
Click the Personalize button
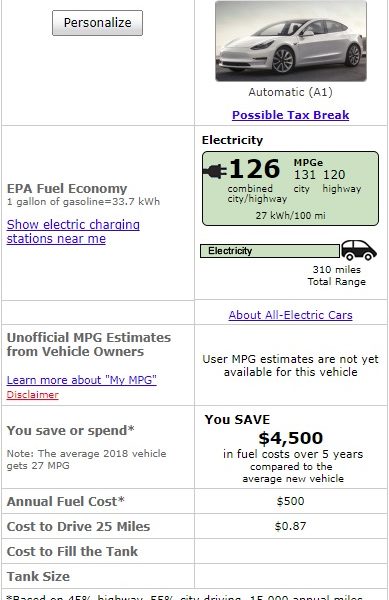(x=97, y=23)
